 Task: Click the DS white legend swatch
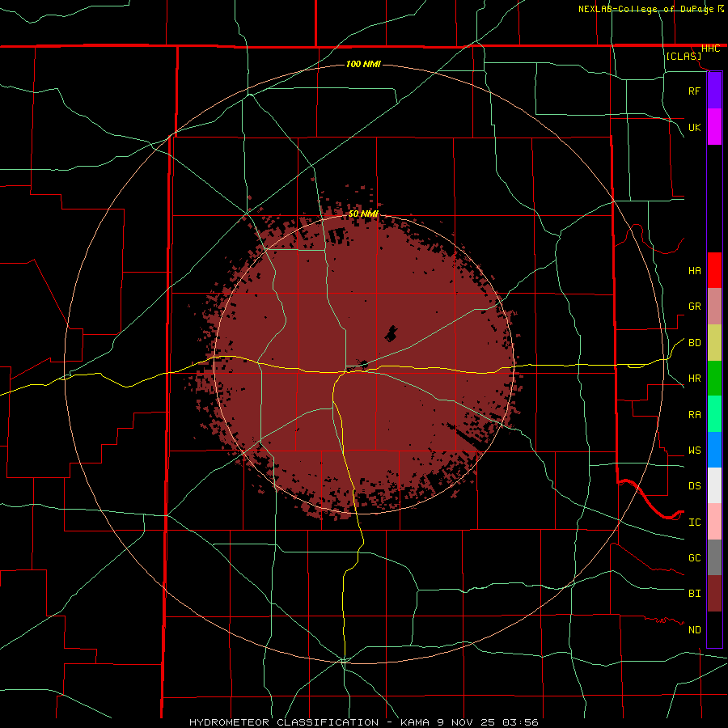(714, 485)
